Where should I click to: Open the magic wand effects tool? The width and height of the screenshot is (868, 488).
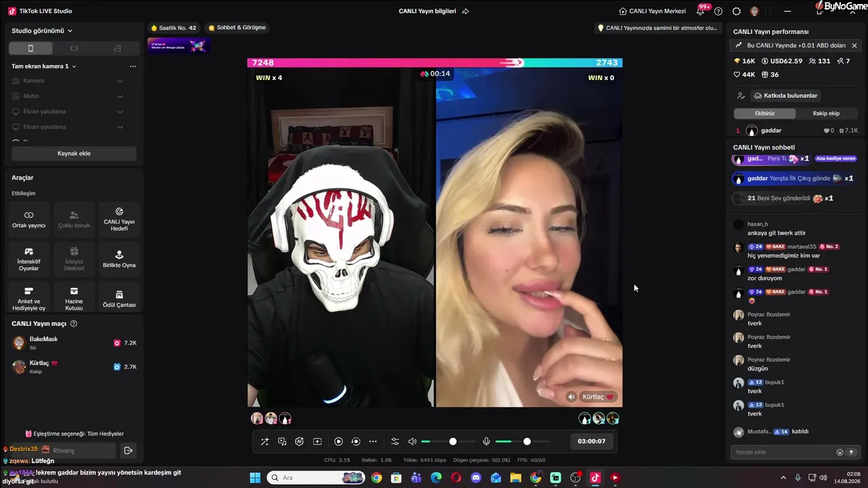click(264, 441)
